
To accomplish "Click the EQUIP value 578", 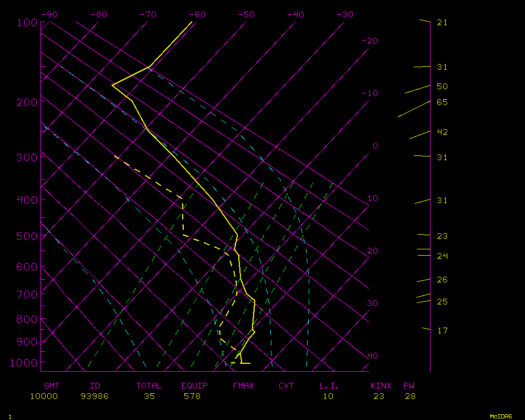I will point(192,396).
